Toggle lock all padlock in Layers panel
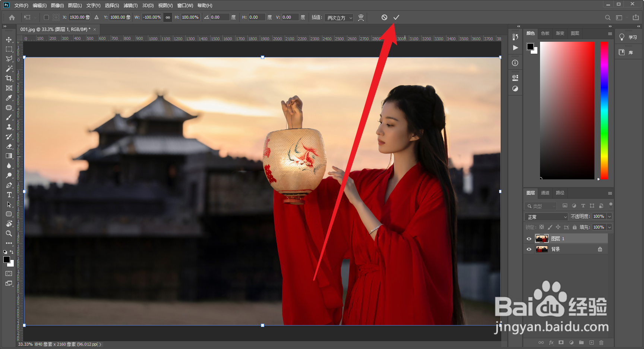 (575, 227)
